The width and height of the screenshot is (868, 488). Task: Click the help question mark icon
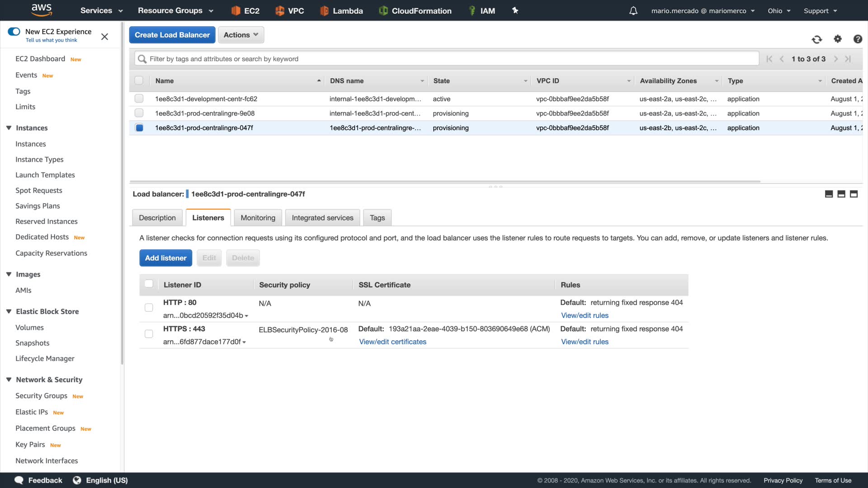tap(858, 39)
